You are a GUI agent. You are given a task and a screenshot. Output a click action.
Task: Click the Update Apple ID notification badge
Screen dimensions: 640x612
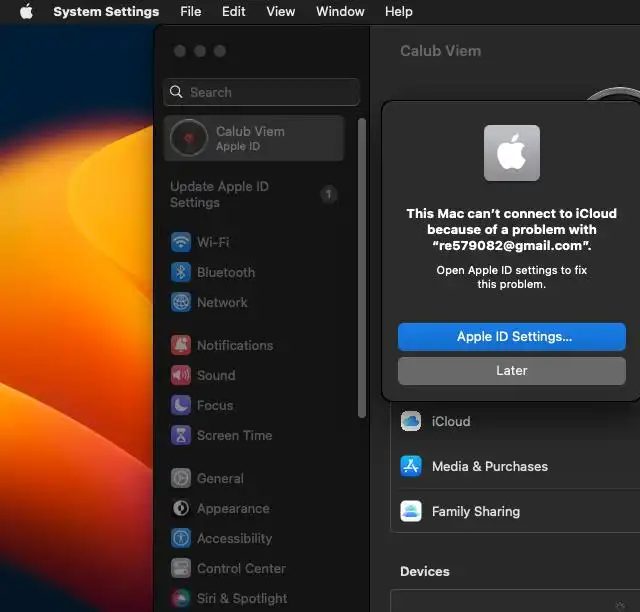click(x=329, y=194)
